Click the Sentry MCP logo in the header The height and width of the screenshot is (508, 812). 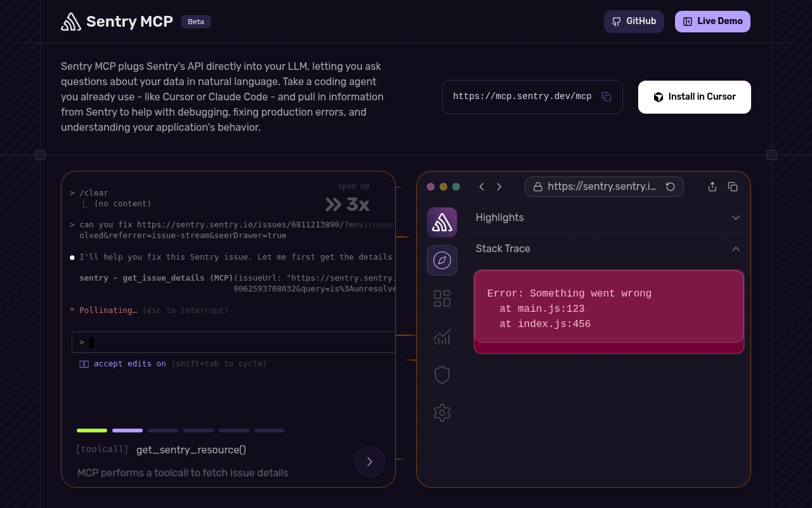pyautogui.click(x=117, y=22)
